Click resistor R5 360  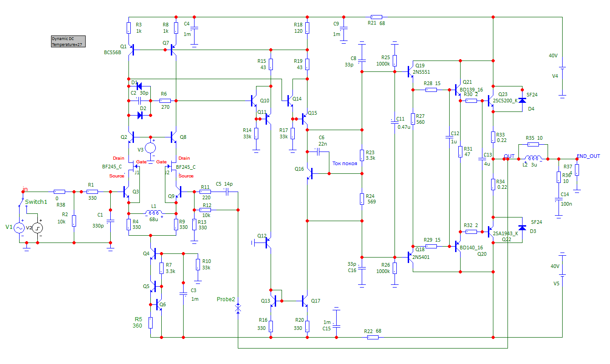(x=150, y=323)
